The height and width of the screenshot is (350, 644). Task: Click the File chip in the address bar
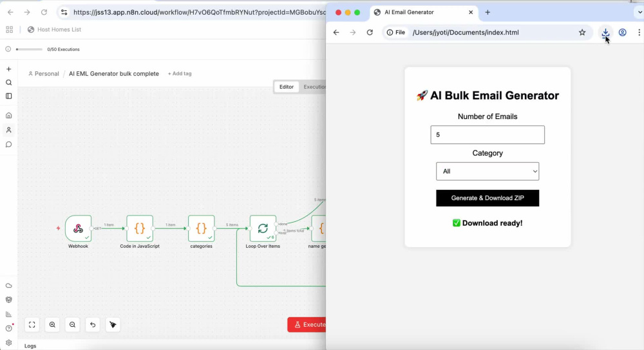pos(396,32)
